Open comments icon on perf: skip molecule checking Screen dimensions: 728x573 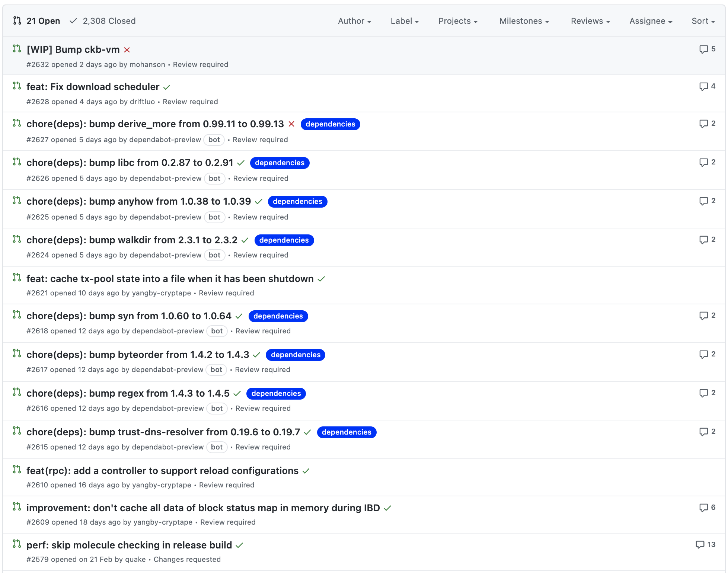(700, 545)
